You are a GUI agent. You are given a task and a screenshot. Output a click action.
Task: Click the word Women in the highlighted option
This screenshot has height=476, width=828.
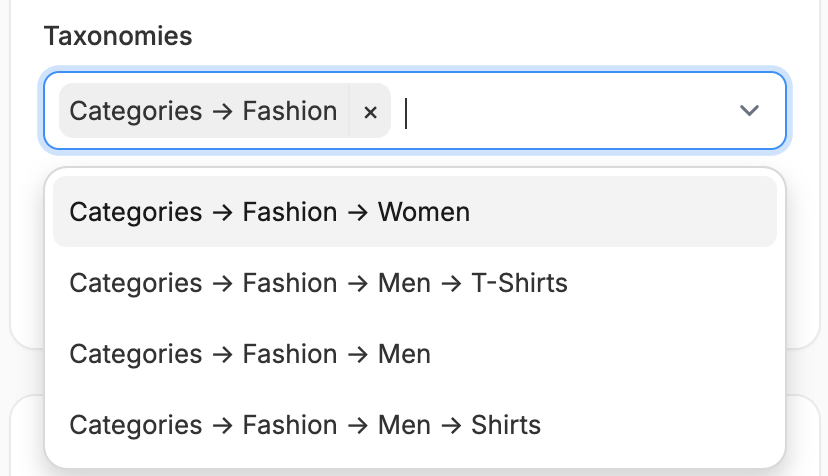click(x=424, y=212)
